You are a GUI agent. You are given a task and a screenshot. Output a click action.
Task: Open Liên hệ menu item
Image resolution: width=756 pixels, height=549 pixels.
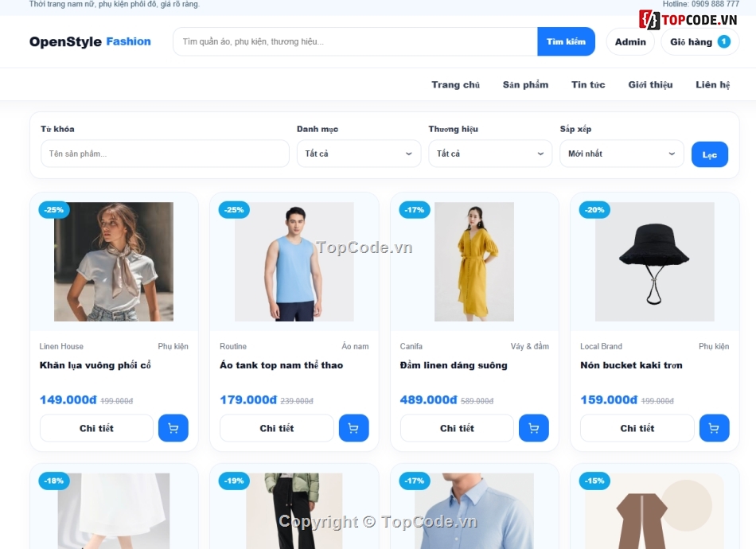[x=712, y=85]
